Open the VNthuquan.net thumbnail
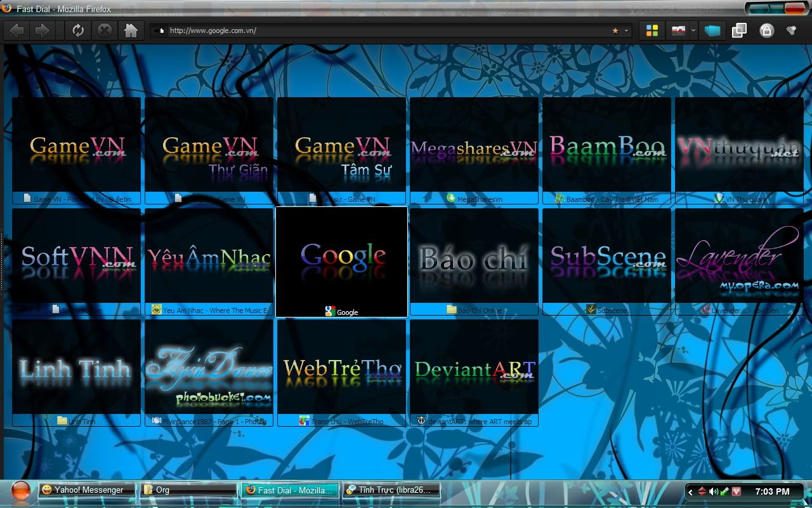Image resolution: width=812 pixels, height=508 pixels. click(739, 145)
